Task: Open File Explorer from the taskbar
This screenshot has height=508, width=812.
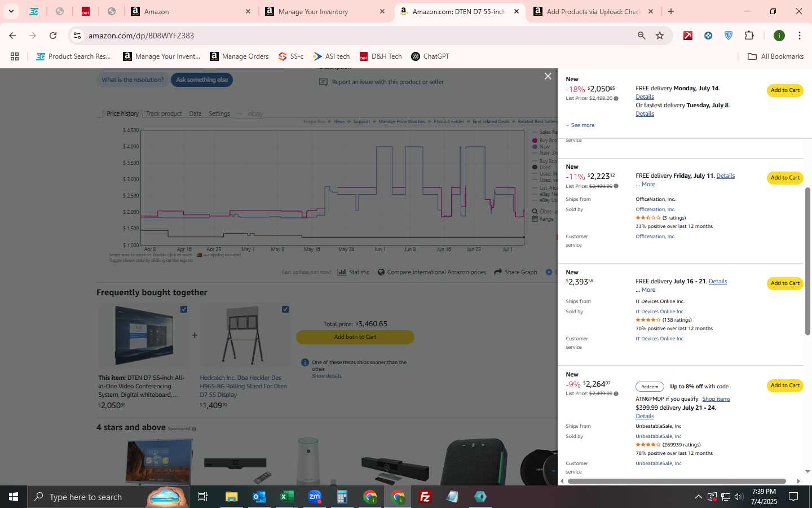Action: (x=231, y=497)
